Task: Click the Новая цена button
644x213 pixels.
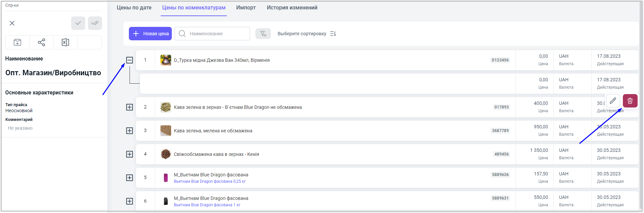Action: pyautogui.click(x=150, y=34)
